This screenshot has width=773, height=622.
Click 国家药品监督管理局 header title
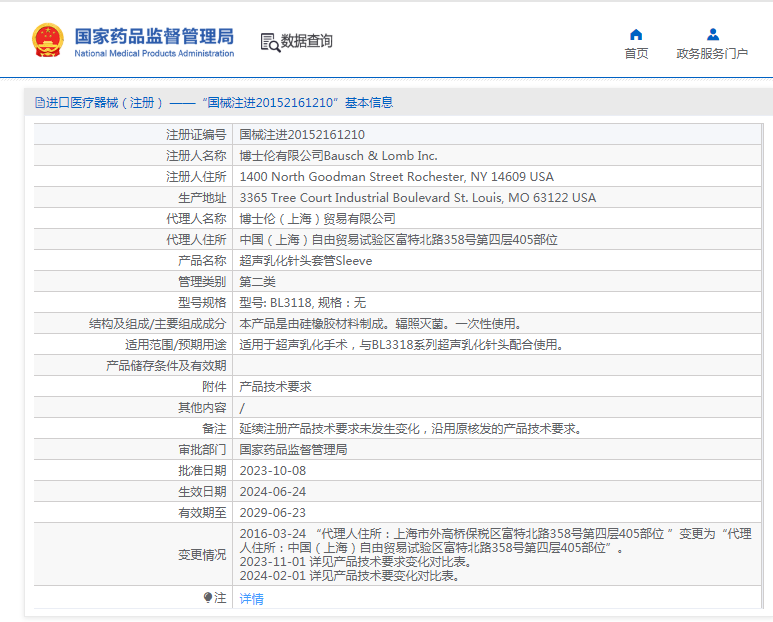point(154,36)
